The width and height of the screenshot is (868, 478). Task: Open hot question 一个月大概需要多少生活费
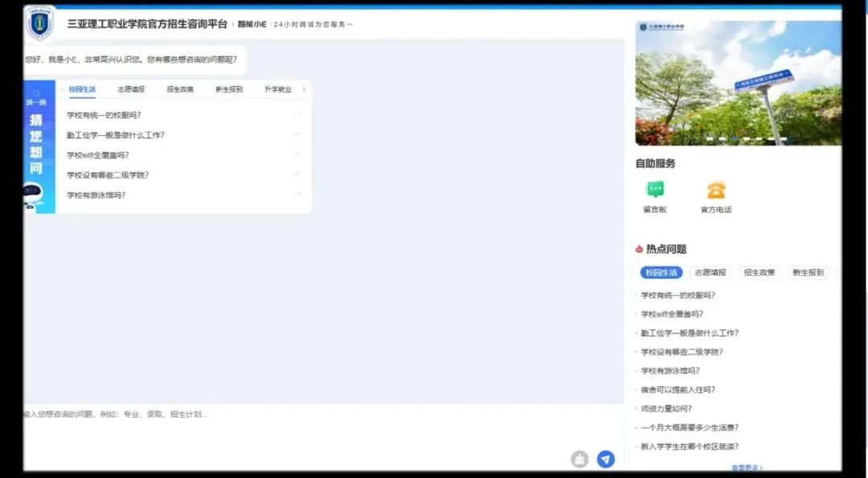tap(690, 427)
